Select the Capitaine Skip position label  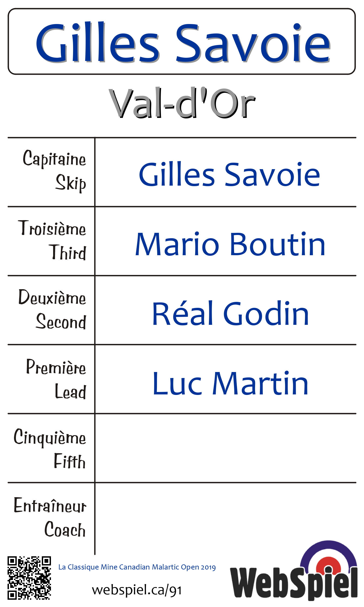click(x=54, y=171)
